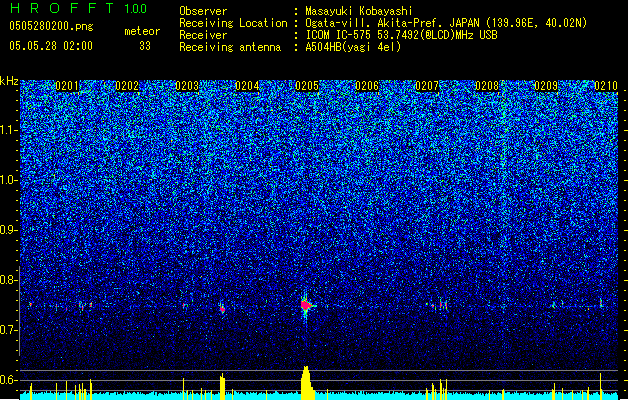629x400 pixels.
Task: Click the 0210 time marker
Action: (606, 86)
